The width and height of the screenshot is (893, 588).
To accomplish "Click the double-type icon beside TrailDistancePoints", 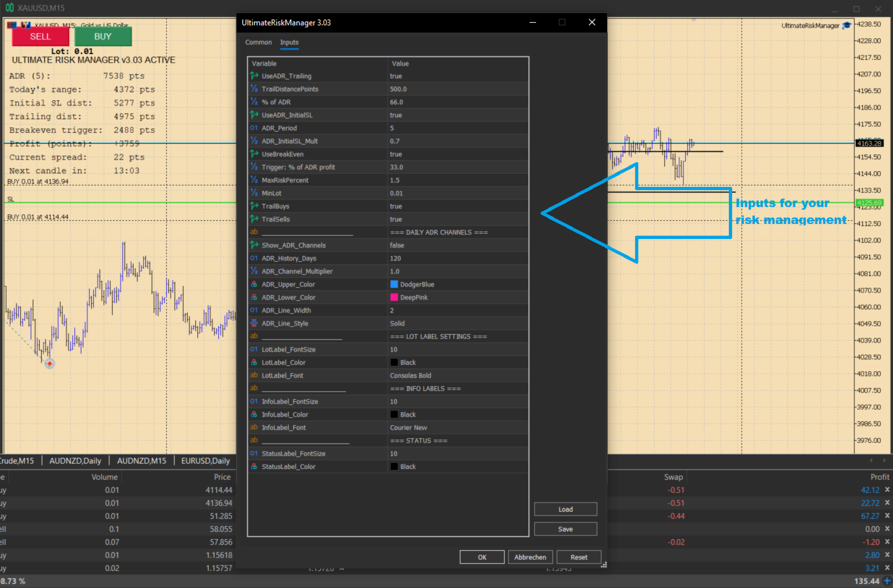I will (254, 89).
